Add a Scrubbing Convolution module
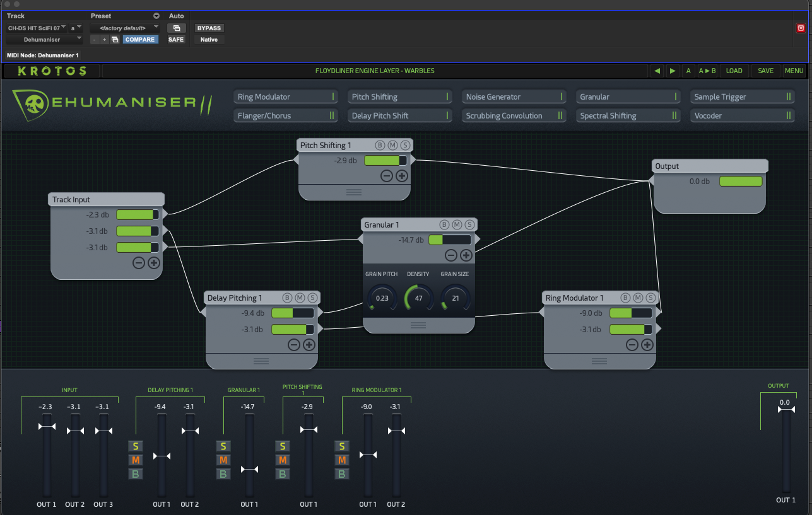Image resolution: width=812 pixels, height=515 pixels. click(514, 116)
